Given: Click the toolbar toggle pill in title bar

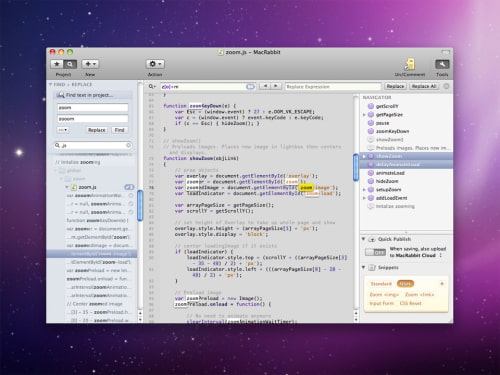Looking at the screenshot, I should pyautogui.click(x=445, y=52).
